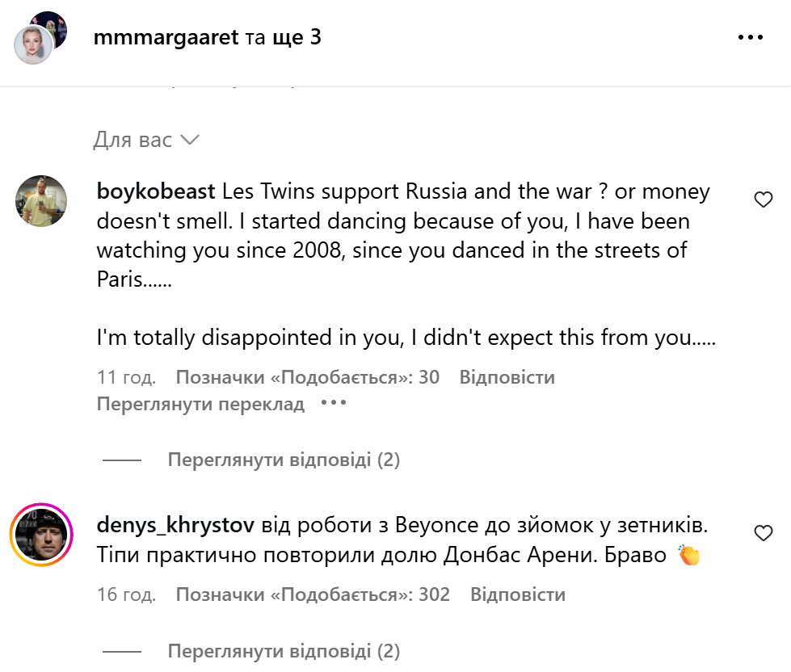Click denys_khrystov's story-ring avatar
791x672 pixels.
[x=41, y=535]
